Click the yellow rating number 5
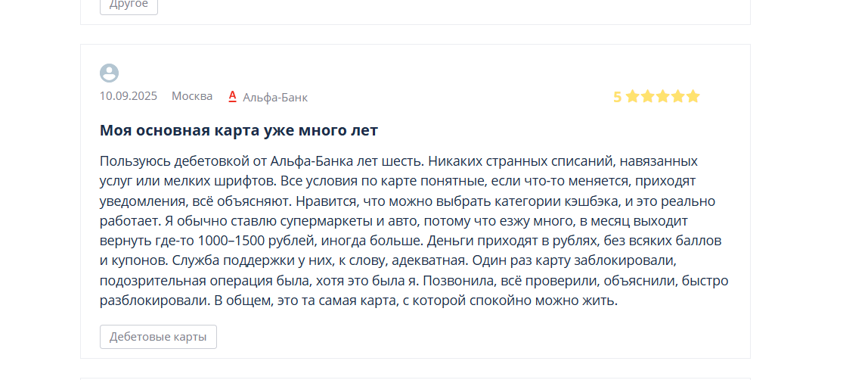This screenshot has width=868, height=380. [x=617, y=97]
